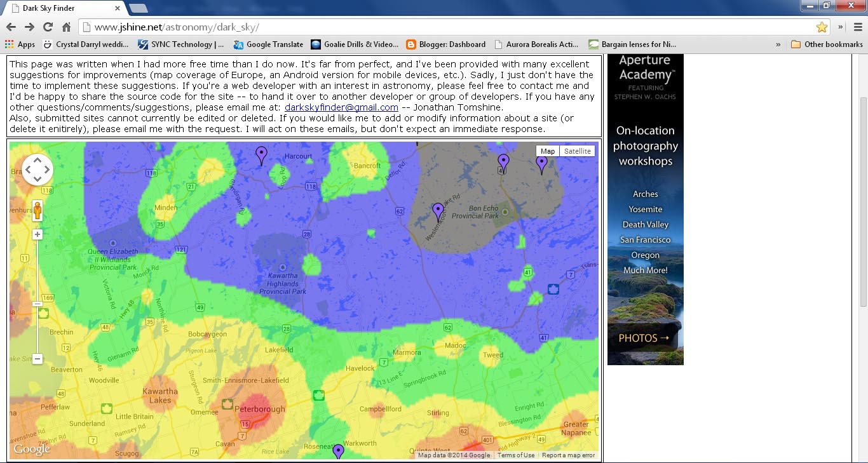Click the purple marker near Roseneath
This screenshot has height=463, width=868.
click(339, 452)
